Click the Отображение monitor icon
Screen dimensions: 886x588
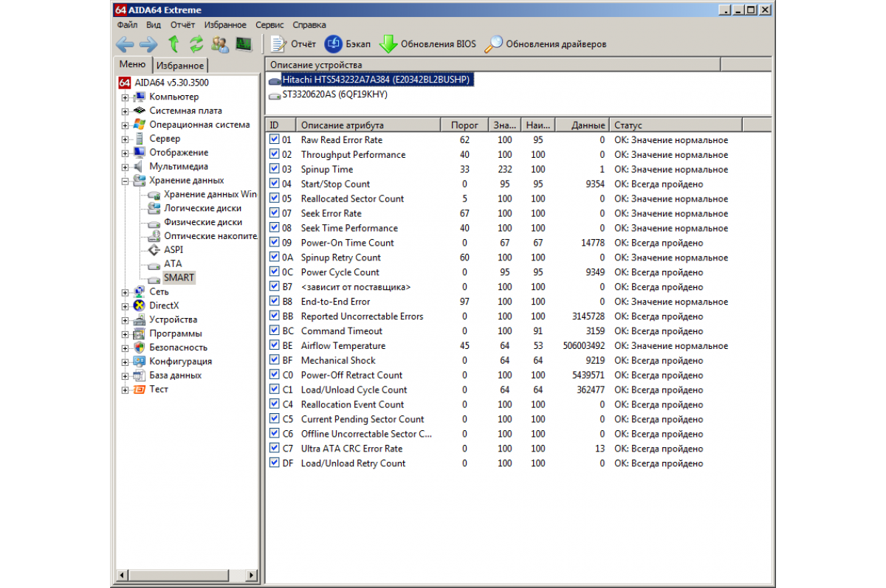140,153
